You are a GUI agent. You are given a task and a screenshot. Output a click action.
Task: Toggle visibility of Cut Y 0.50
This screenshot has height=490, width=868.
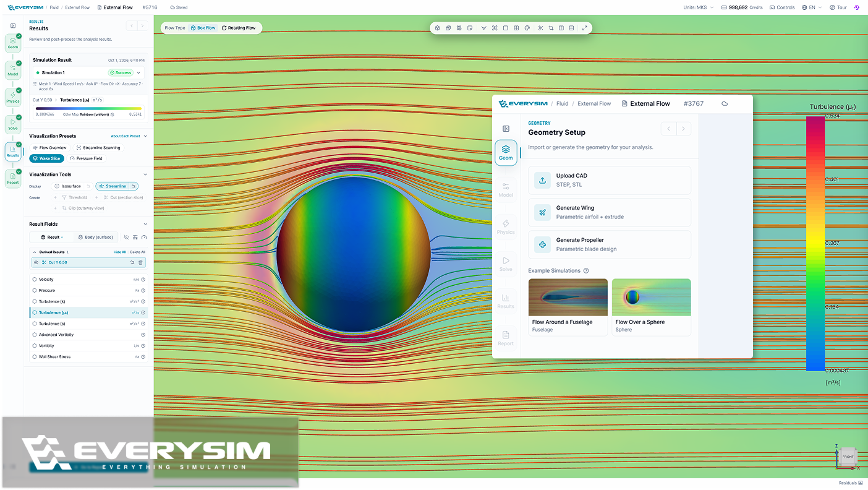36,262
